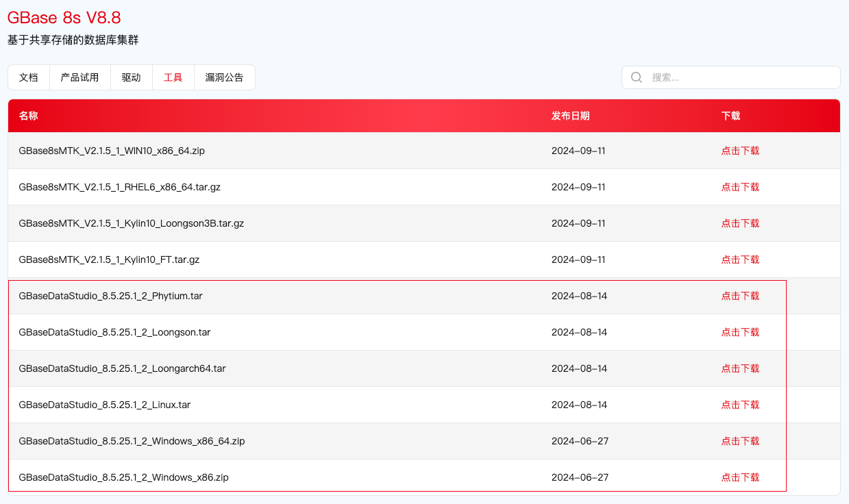
Task: Click file name GBaseDataStudio_8.5.25.1_2_Windows_x86_64.zip
Action: pyautogui.click(x=132, y=441)
